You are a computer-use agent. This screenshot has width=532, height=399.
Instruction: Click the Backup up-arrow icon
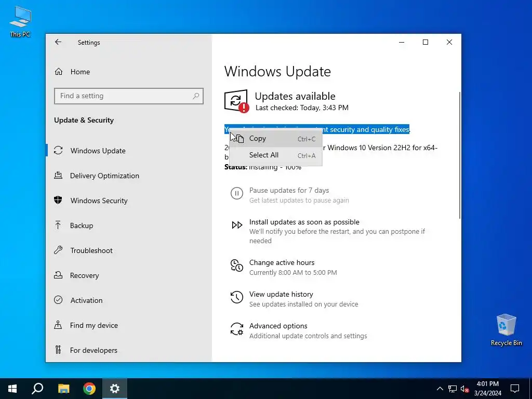tap(58, 225)
